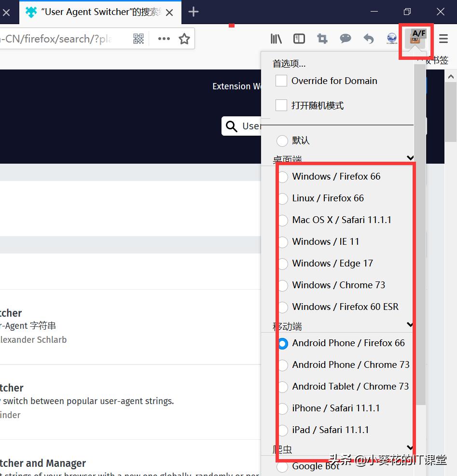Click the page vertical scrollbar thumb
Screen dimensions: 457x476
point(451,112)
